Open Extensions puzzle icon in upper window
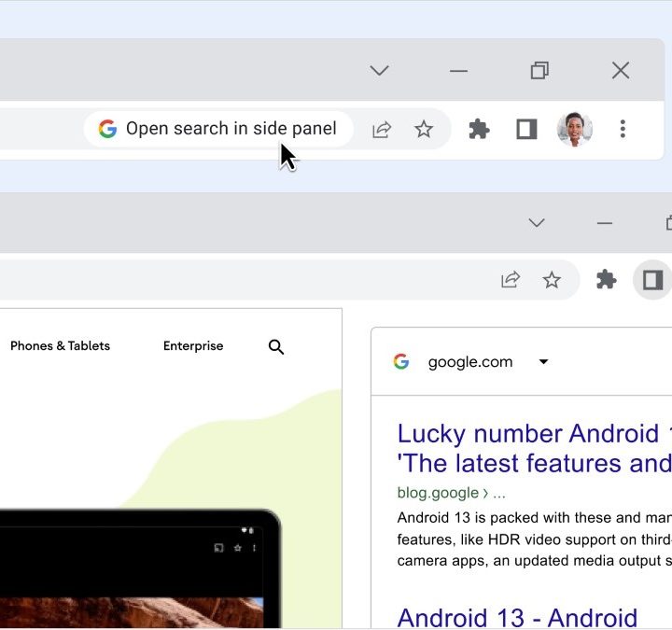672x630 pixels. 479,129
